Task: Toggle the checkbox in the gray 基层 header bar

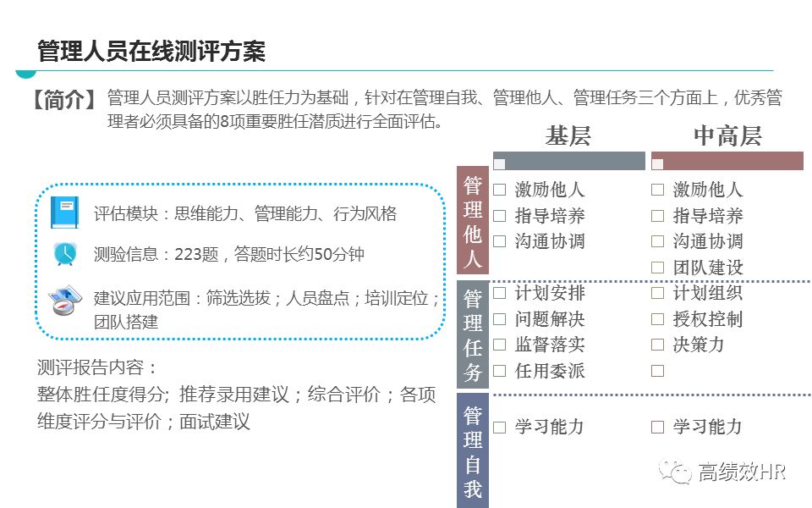Action: 499,164
